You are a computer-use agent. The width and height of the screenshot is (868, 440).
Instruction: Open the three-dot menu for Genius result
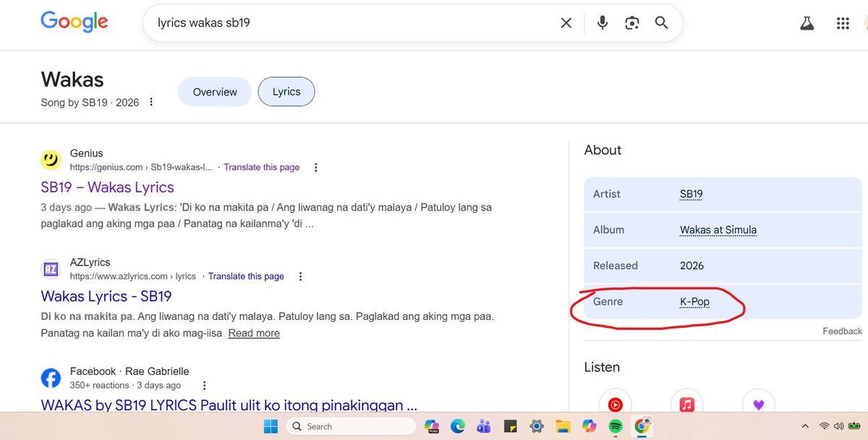(315, 167)
